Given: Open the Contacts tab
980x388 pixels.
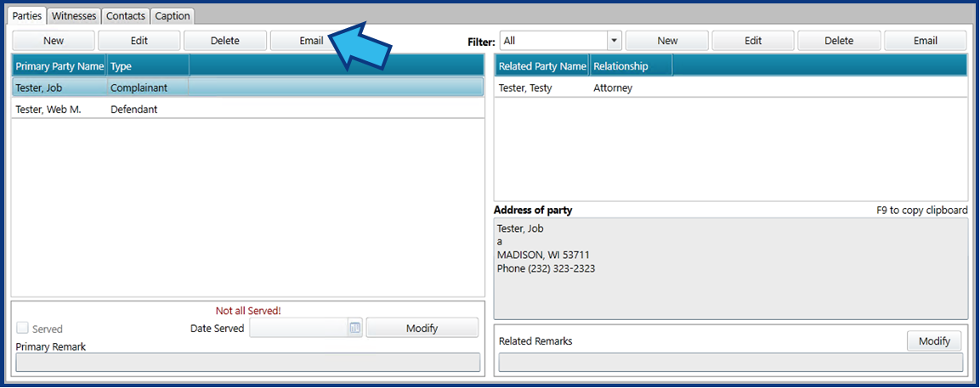Looking at the screenshot, I should (126, 15).
